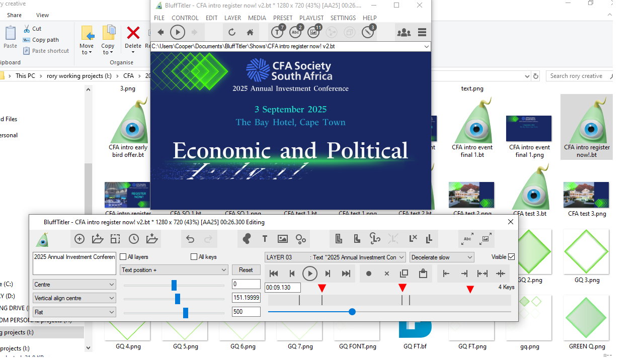Open the Decelerate slow easing dropdown
Screen dimensions: 644x362
(x=442, y=257)
